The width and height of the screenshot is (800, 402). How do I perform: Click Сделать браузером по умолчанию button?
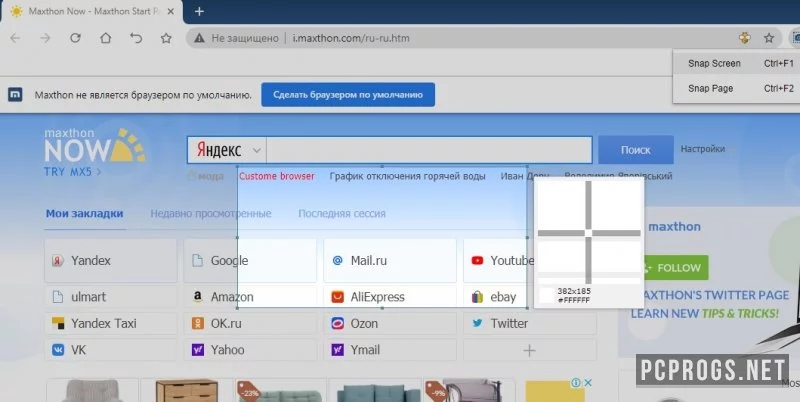(348, 95)
